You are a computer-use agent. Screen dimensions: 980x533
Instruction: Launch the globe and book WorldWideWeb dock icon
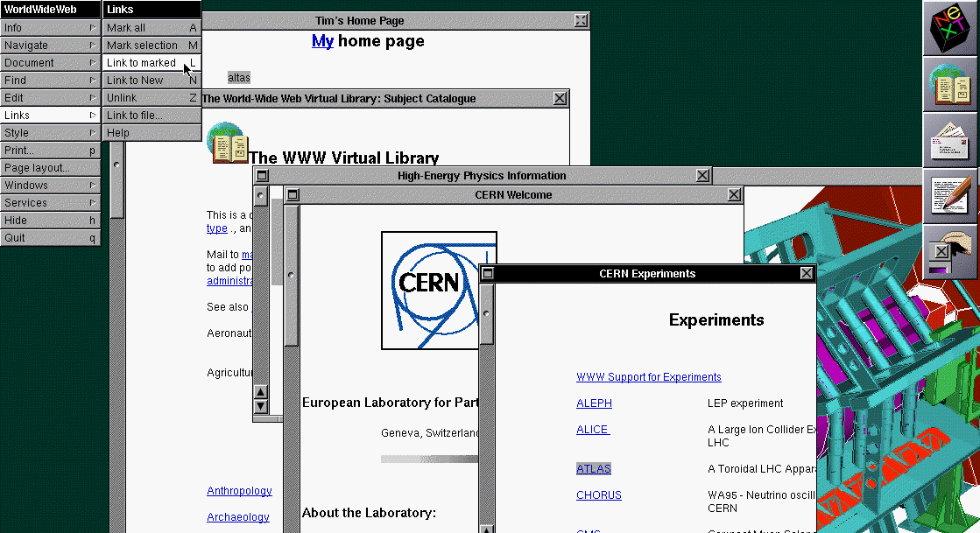pos(950,84)
